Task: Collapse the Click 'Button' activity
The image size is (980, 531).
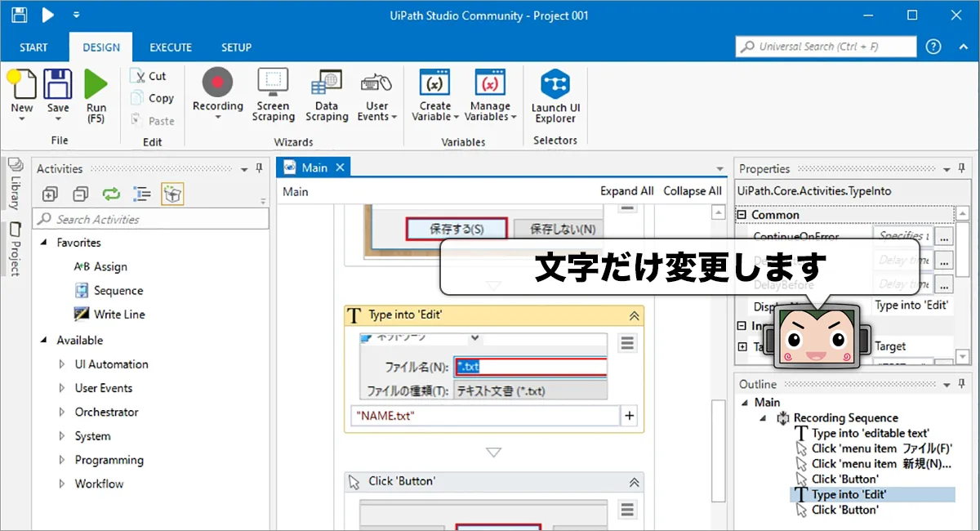Action: point(633,482)
